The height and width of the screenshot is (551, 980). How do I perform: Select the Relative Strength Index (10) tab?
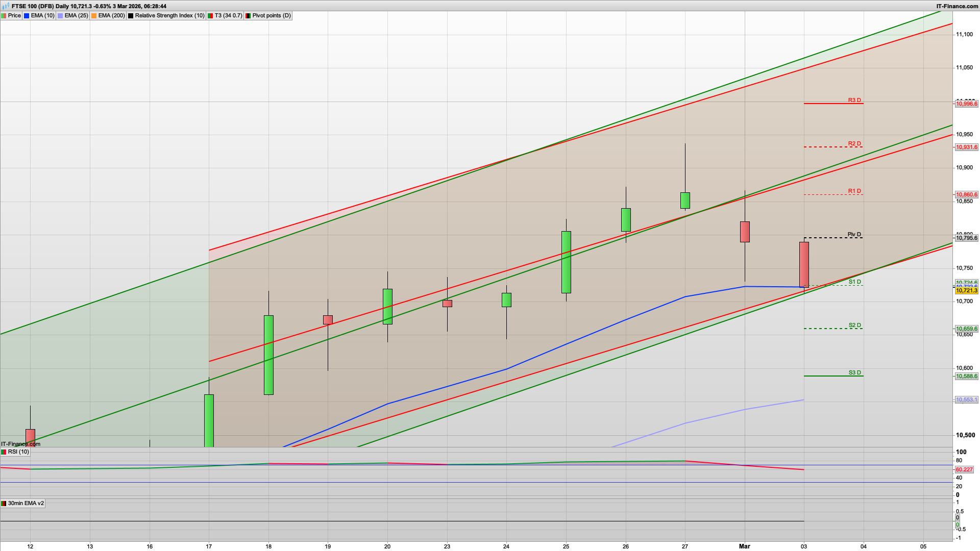(169, 16)
